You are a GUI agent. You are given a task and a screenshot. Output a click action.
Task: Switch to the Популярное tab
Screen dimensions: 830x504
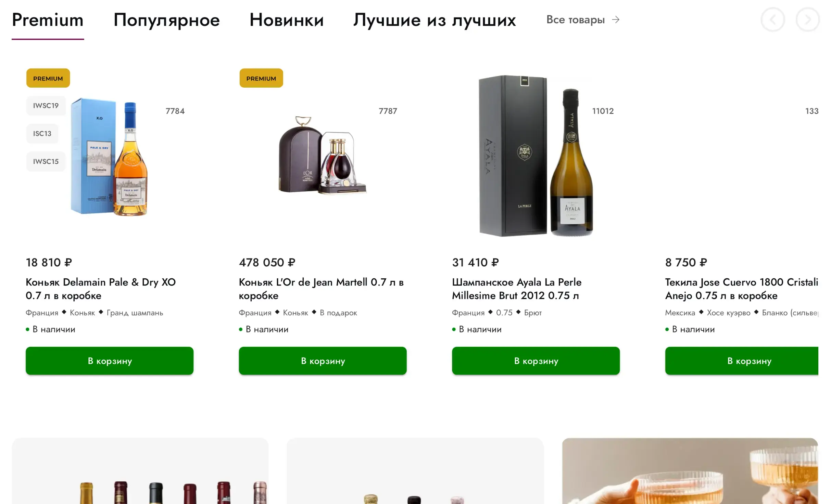(x=167, y=20)
